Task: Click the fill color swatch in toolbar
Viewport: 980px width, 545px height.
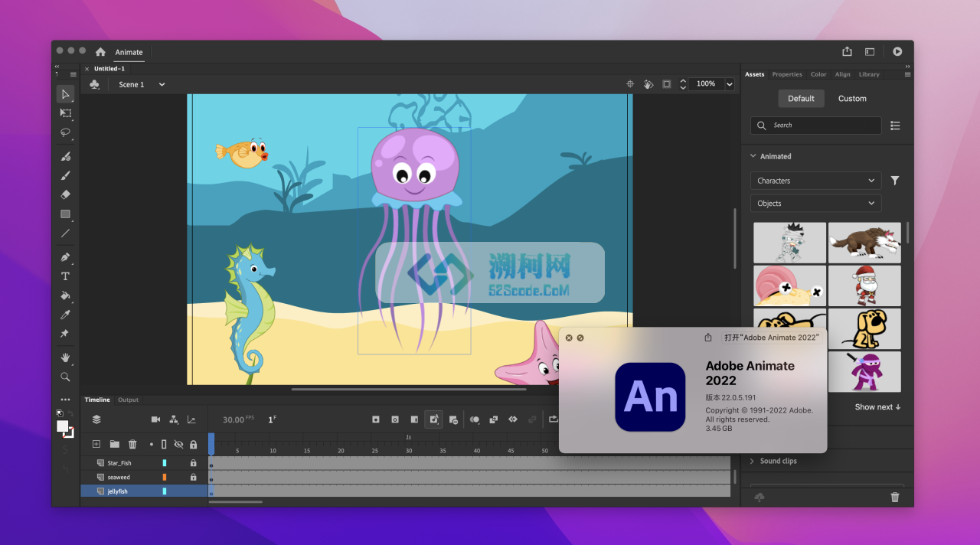Action: 62,426
